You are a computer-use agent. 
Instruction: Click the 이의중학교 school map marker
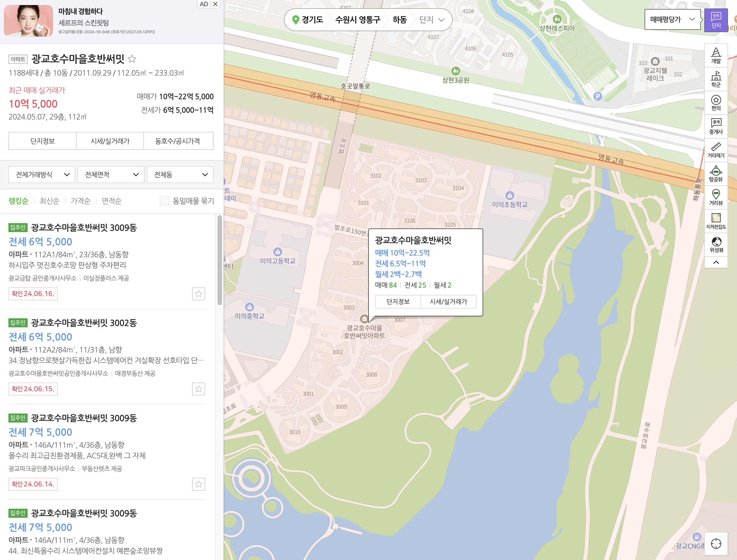tap(249, 307)
